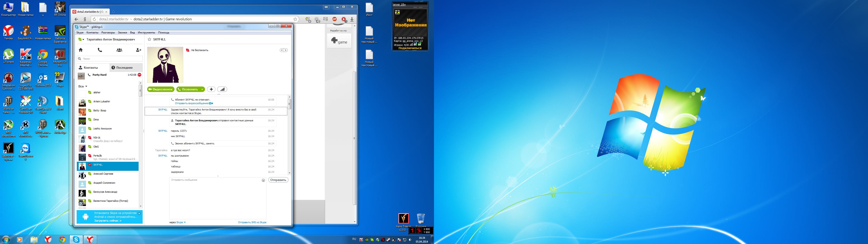Open the browser hamburger menu button

pos(326,7)
